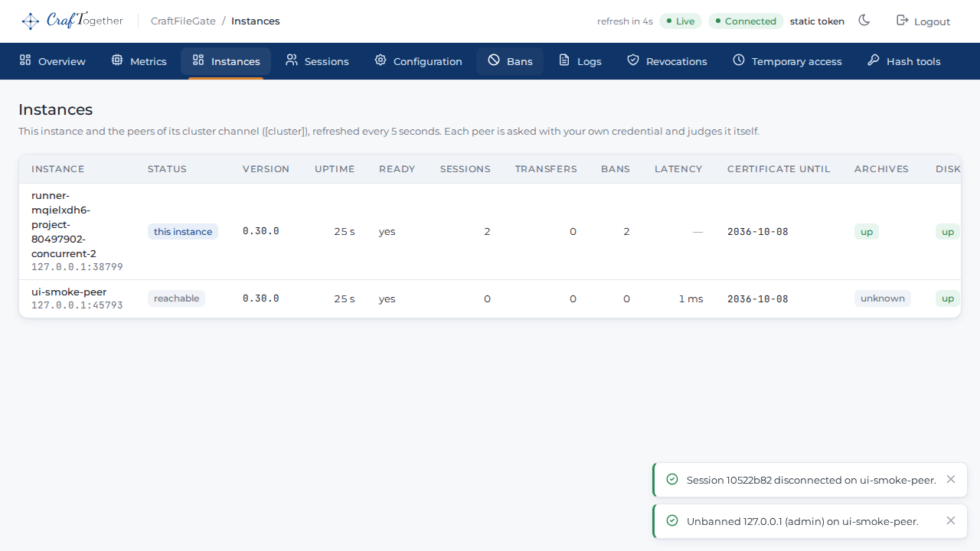Click the Latency column header

tap(678, 169)
